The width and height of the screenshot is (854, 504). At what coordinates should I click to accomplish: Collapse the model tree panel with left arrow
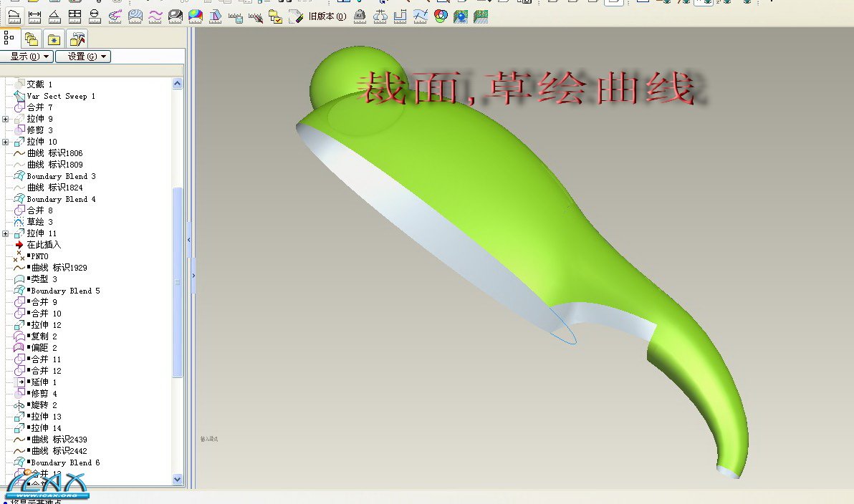click(189, 241)
